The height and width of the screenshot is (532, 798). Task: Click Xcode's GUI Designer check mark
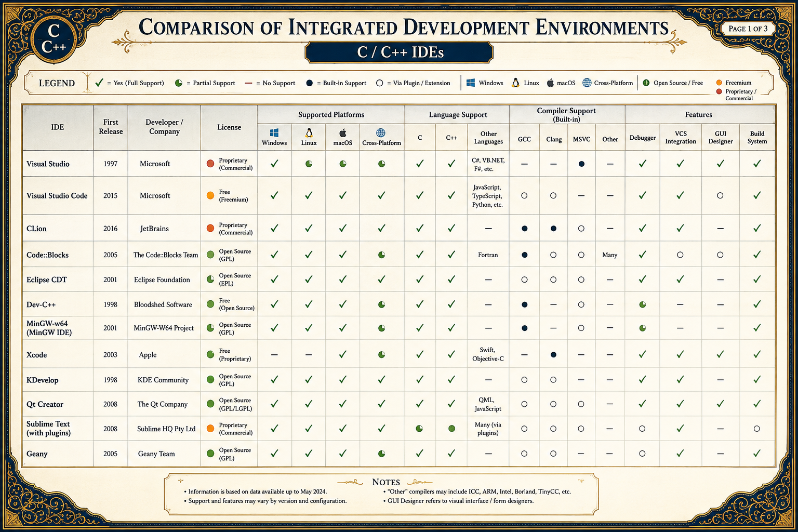pyautogui.click(x=720, y=354)
